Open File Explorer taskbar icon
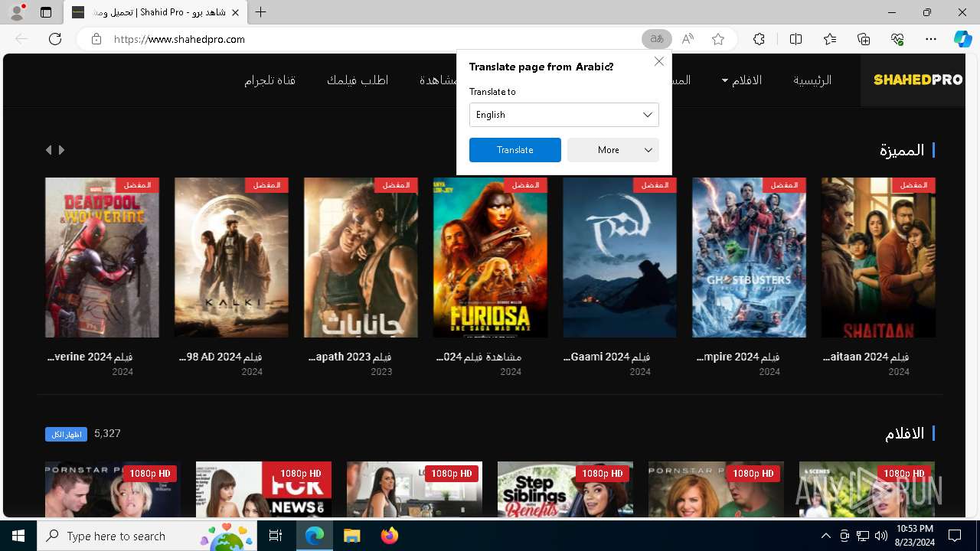This screenshot has width=980, height=551. (x=351, y=536)
